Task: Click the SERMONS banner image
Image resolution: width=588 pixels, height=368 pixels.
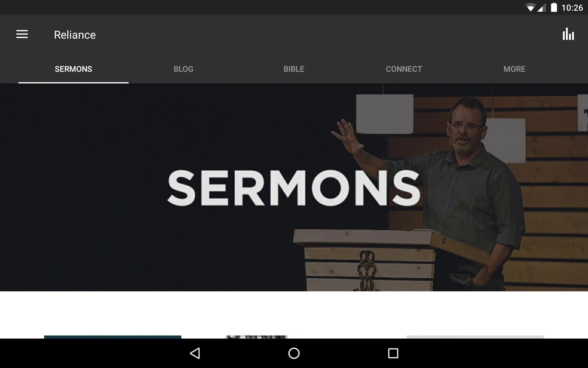Action: click(x=294, y=187)
